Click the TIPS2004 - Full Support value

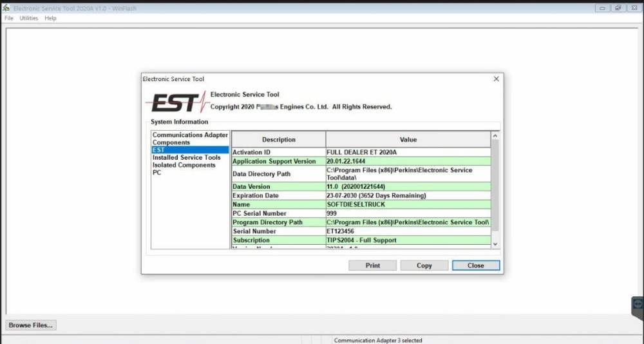point(408,240)
